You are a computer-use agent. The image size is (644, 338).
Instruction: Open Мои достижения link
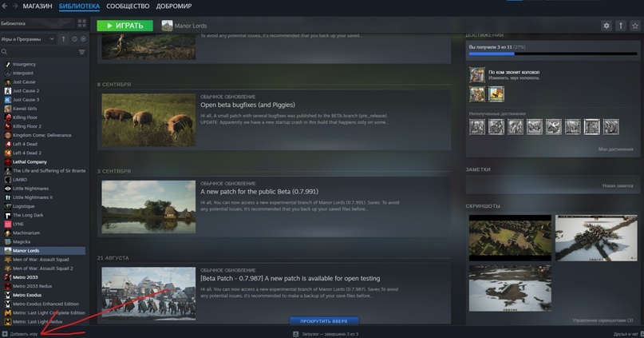pyautogui.click(x=615, y=149)
